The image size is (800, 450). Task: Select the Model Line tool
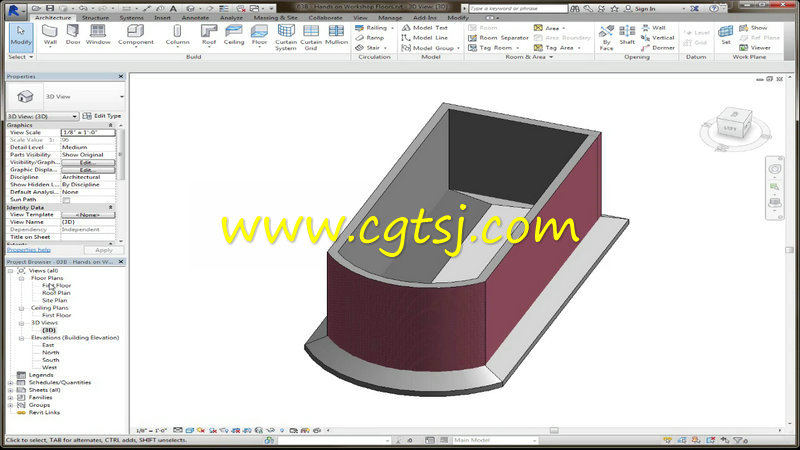tap(424, 38)
